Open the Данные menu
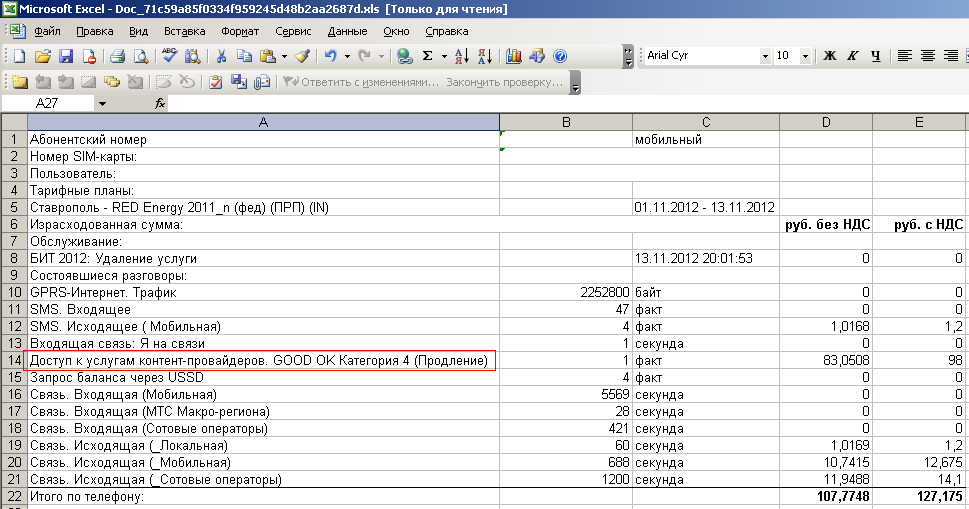 coord(347,31)
